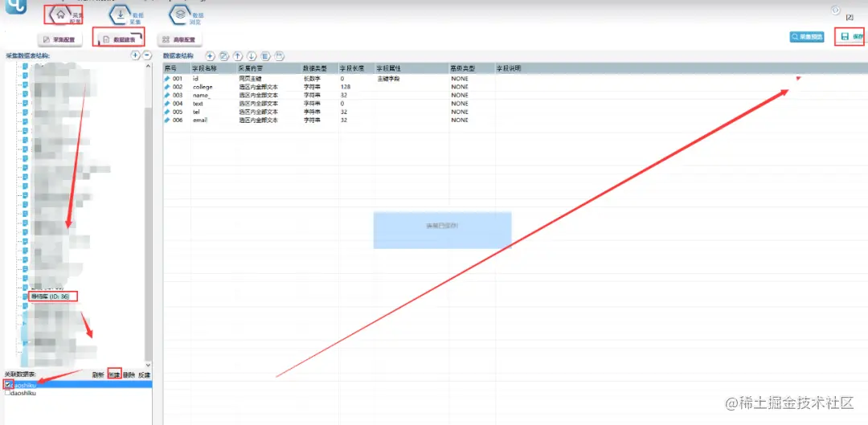Uncheck the checkbox of the highlighted daoshiku table
The width and height of the screenshot is (868, 425).
[x=7, y=384]
